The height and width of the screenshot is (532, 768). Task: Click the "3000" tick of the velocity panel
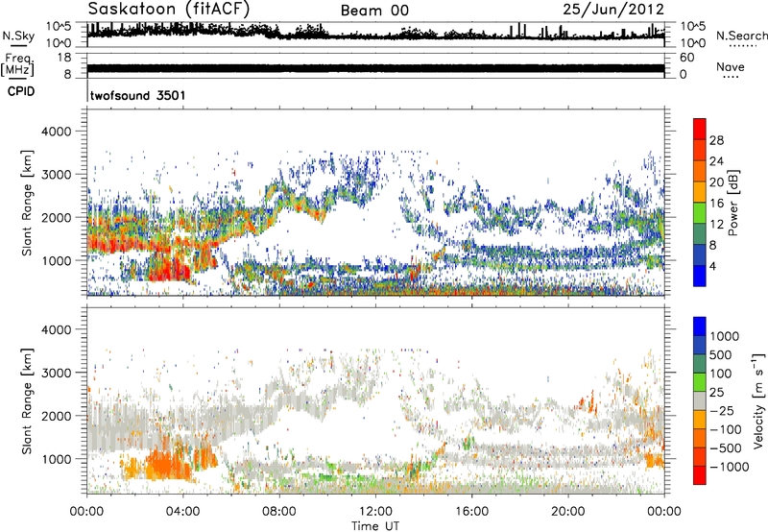click(x=57, y=373)
